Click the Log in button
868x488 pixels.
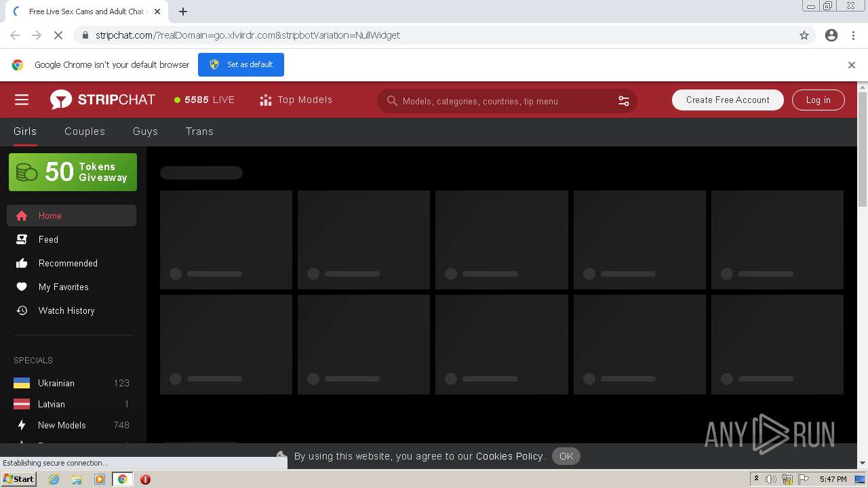pyautogui.click(x=818, y=100)
